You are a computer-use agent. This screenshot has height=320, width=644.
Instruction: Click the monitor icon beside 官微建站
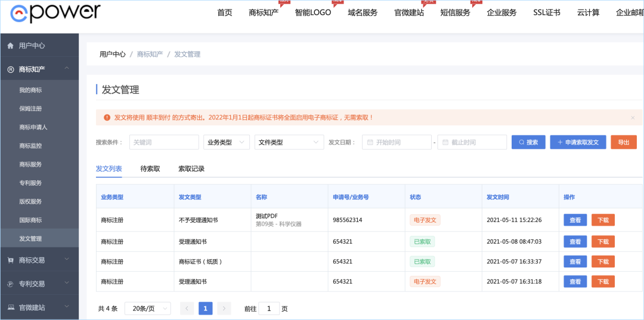11,307
